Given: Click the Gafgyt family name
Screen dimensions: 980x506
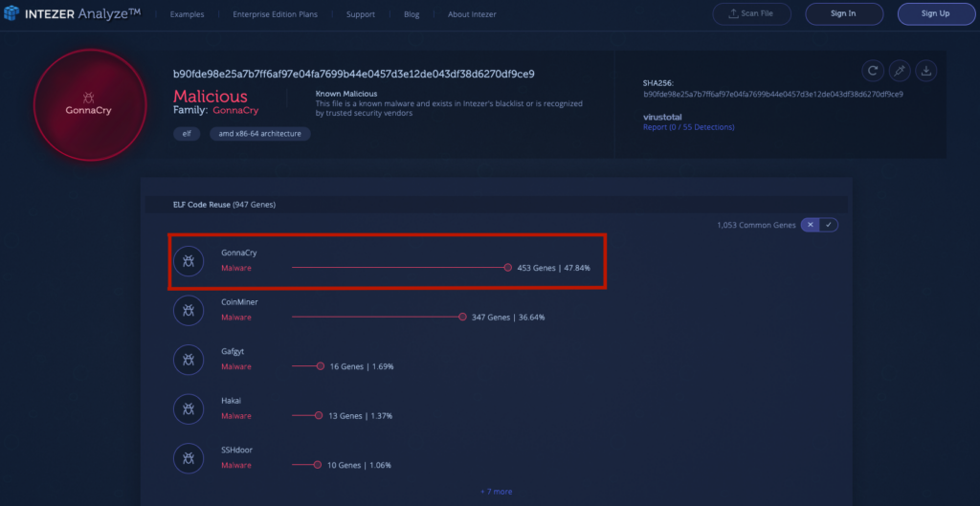Looking at the screenshot, I should (233, 351).
